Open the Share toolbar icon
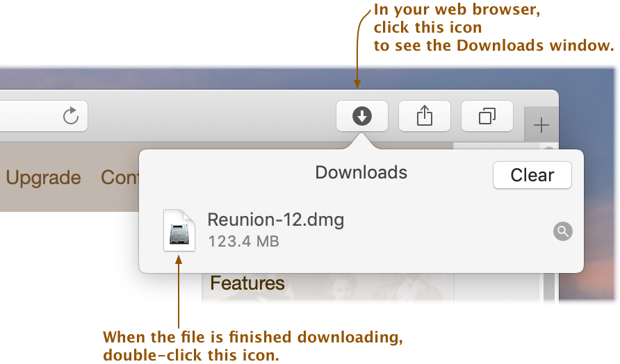This screenshot has width=620, height=364. click(424, 116)
